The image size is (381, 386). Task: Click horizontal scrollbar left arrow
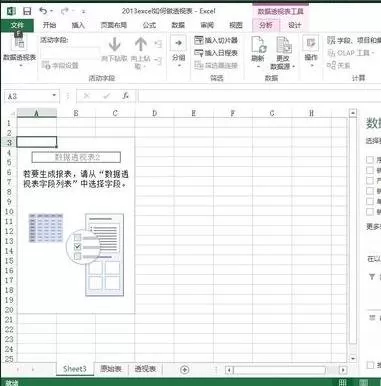pos(229,370)
